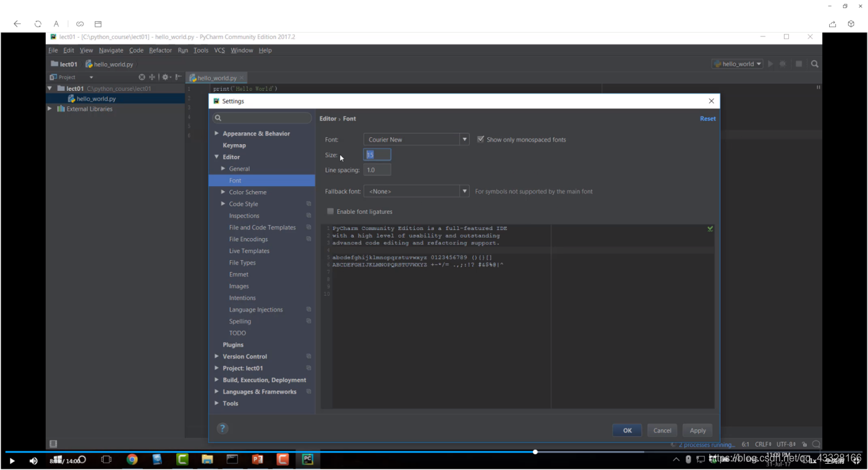The height and width of the screenshot is (470, 868).
Task: Select the hello_world.py editor tab
Action: coord(217,78)
